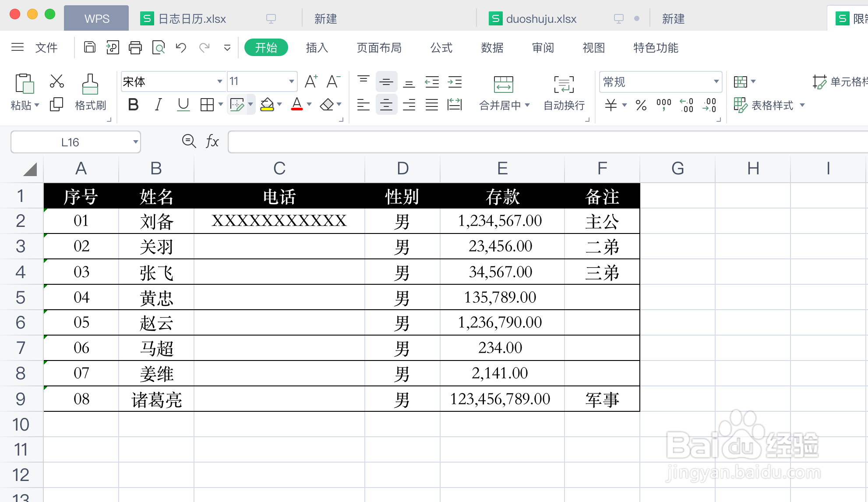
Task: Click the Thousands separator icon
Action: (664, 105)
